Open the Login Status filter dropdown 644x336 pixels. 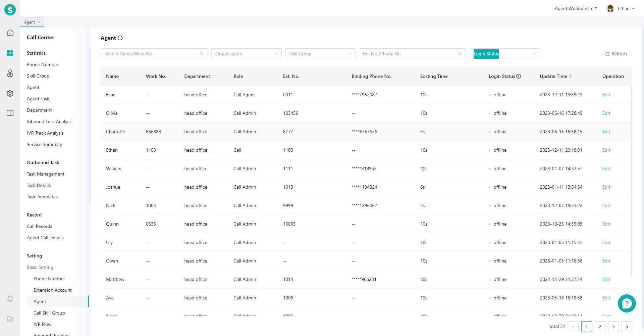click(x=505, y=54)
